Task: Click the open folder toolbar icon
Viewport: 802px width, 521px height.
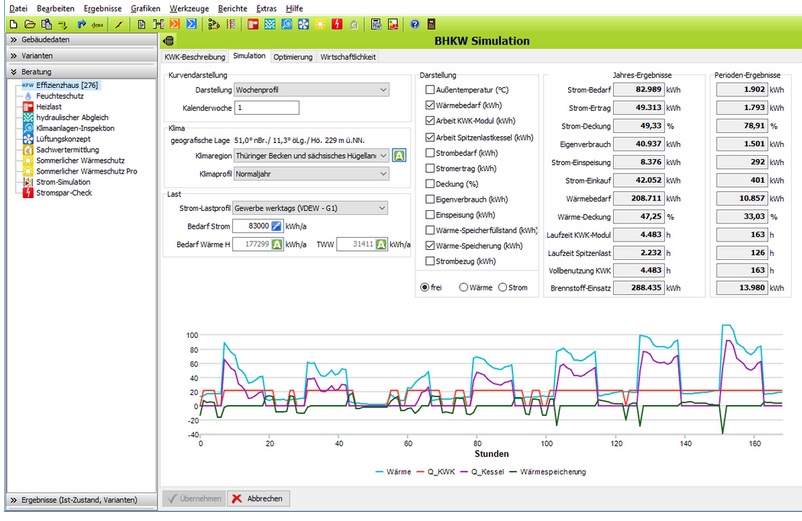Action: click(x=29, y=23)
